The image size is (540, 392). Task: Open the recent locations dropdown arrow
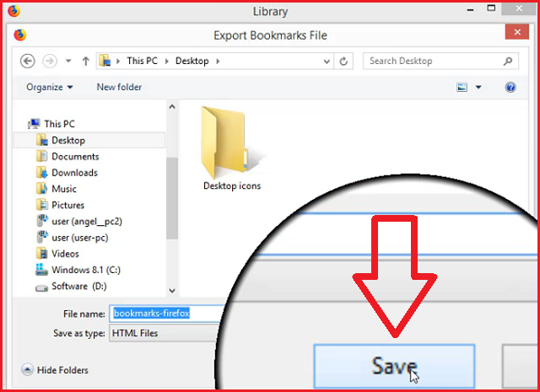[68, 62]
